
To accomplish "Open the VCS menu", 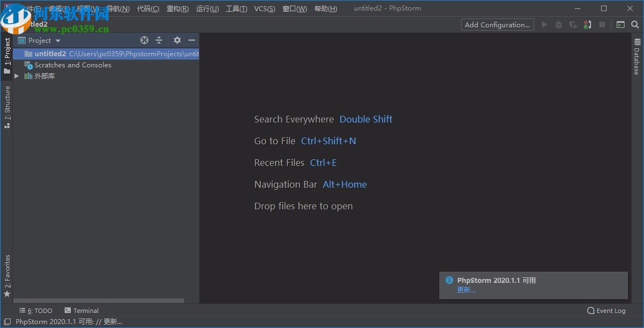I will coord(264,8).
